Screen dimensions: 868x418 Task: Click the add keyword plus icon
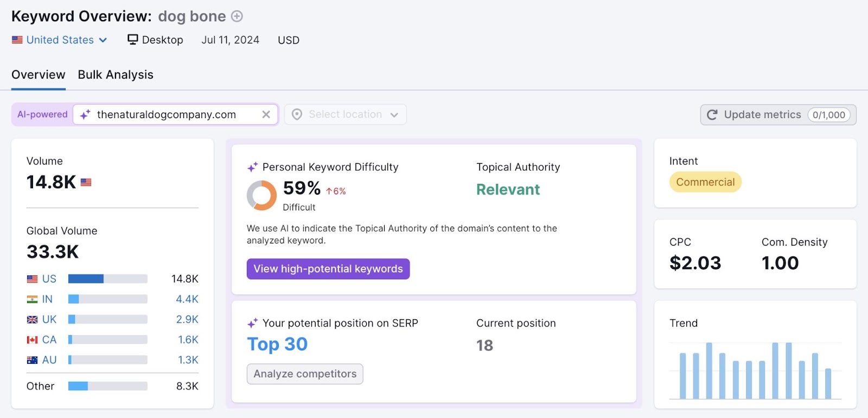(237, 16)
